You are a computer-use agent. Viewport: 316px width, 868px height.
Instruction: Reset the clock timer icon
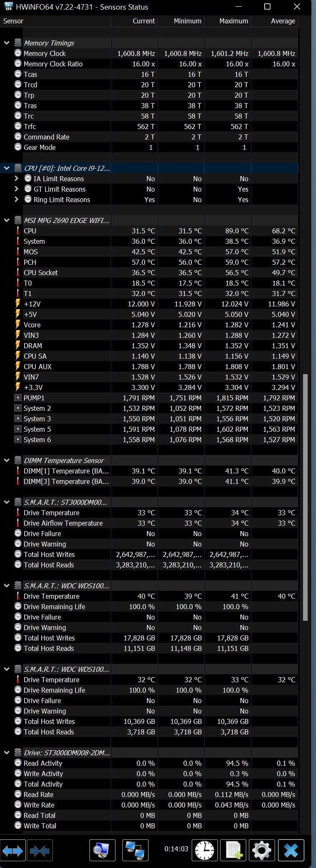(x=205, y=850)
